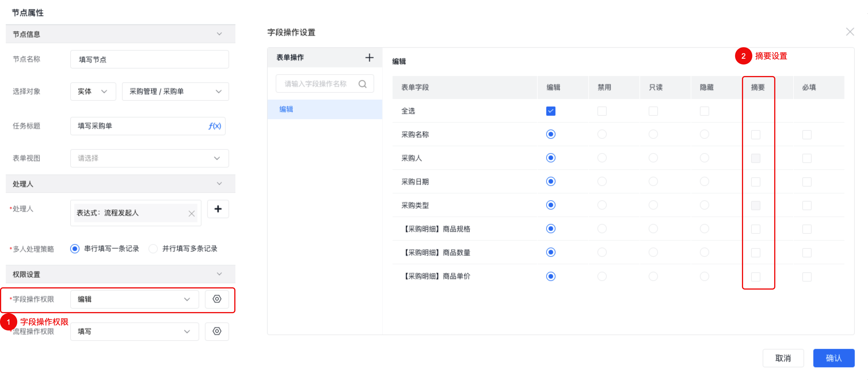Set 【采购明细】商品规格 to 禁用

click(x=602, y=229)
